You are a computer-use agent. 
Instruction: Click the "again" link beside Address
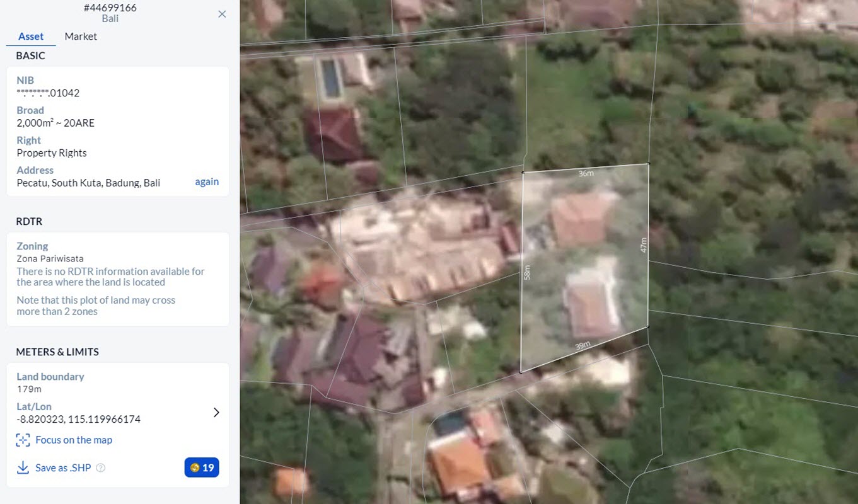coord(207,182)
